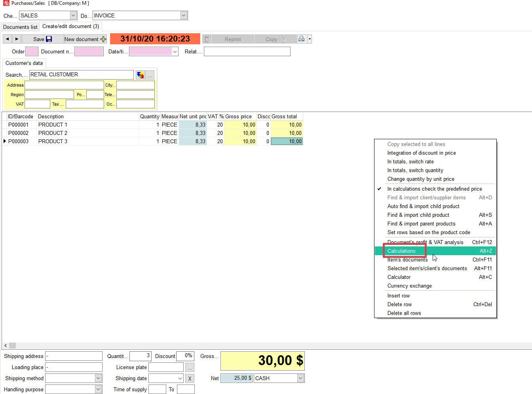
Task: Click the Document number field
Action: [89, 51]
